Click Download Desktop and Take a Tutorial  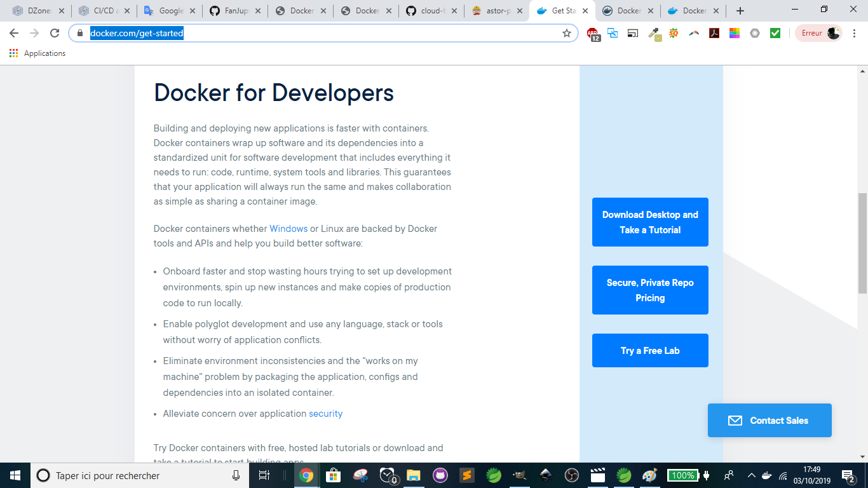pyautogui.click(x=650, y=222)
